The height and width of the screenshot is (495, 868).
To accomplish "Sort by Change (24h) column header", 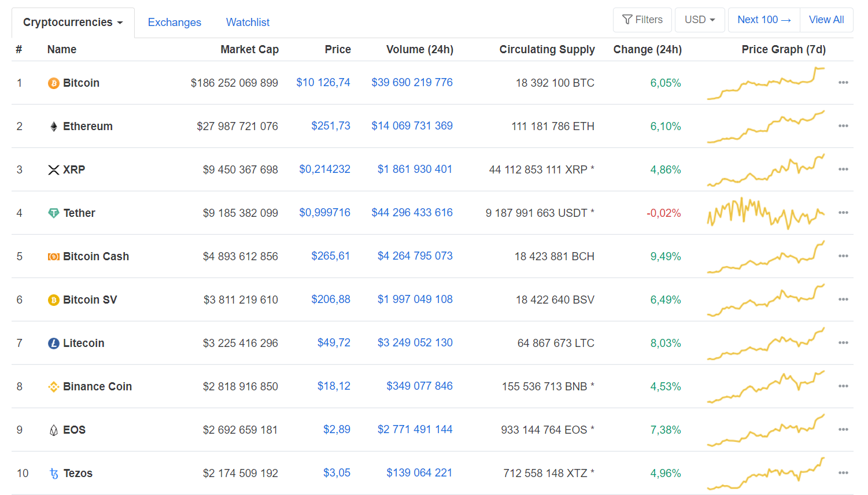I will pos(648,50).
